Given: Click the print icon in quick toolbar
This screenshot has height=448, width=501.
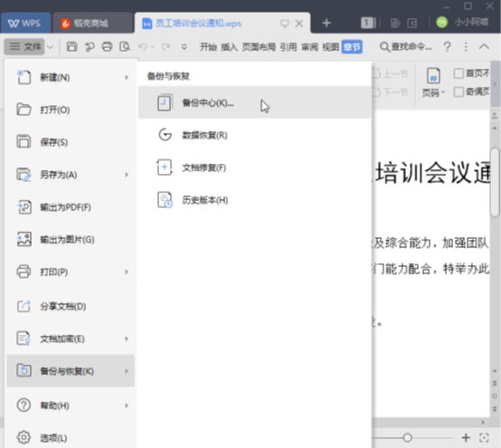Looking at the screenshot, I should tap(107, 47).
